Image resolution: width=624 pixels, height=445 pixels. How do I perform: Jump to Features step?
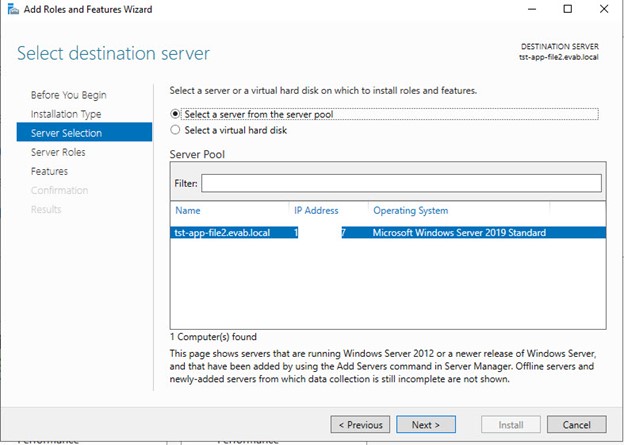(49, 171)
